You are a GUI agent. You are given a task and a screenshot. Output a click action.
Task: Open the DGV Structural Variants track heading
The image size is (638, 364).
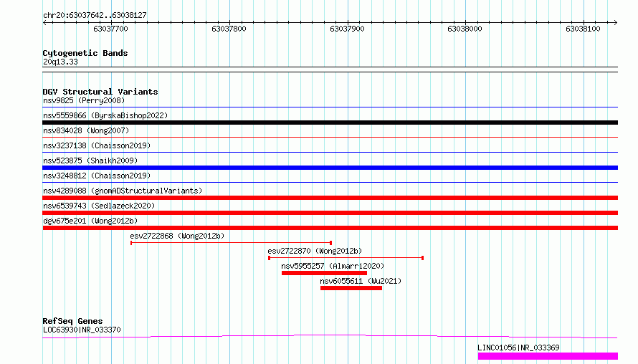pyautogui.click(x=100, y=92)
